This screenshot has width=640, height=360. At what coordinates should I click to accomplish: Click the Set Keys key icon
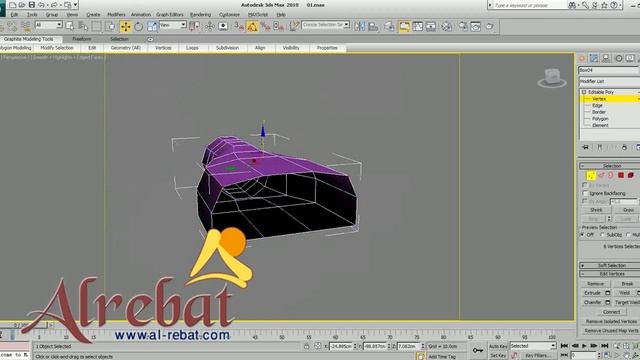point(478,350)
